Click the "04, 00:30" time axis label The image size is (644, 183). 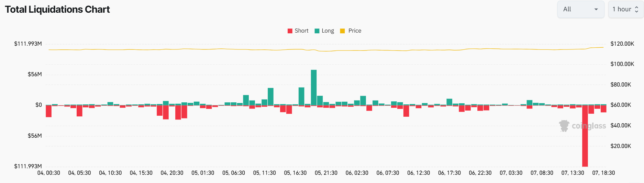(49, 173)
